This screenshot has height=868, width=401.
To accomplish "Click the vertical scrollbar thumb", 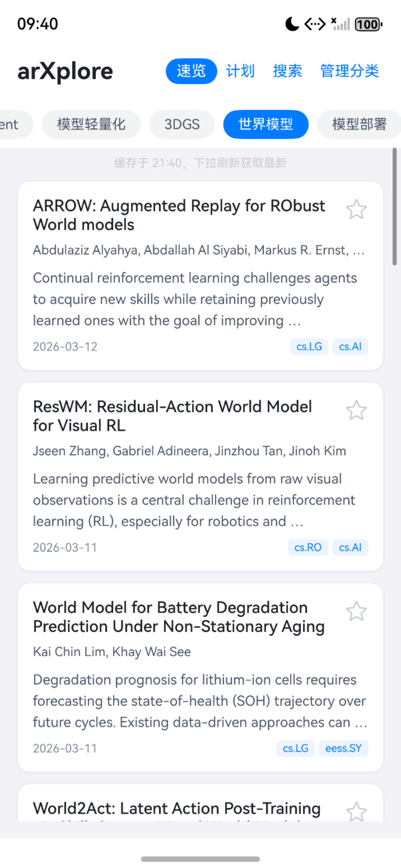I will (x=395, y=207).
